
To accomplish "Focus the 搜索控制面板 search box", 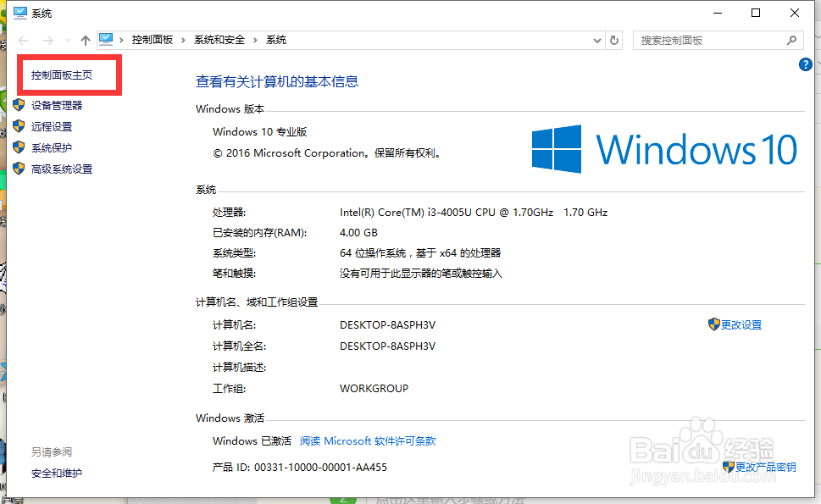I will pyautogui.click(x=718, y=41).
